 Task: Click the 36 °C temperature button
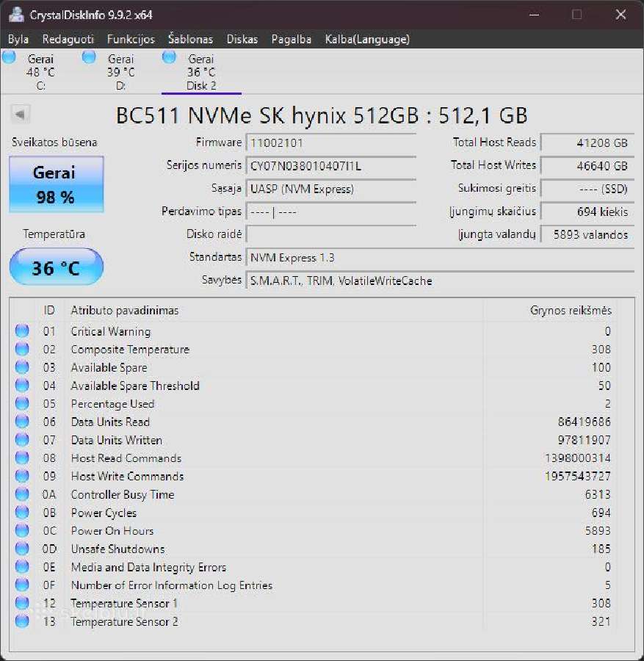pyautogui.click(x=56, y=267)
